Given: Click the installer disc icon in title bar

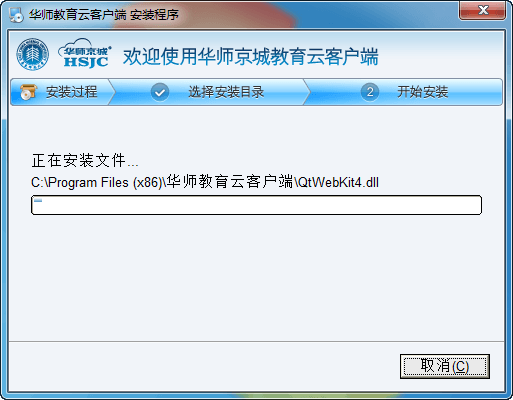Looking at the screenshot, I should [16, 14].
